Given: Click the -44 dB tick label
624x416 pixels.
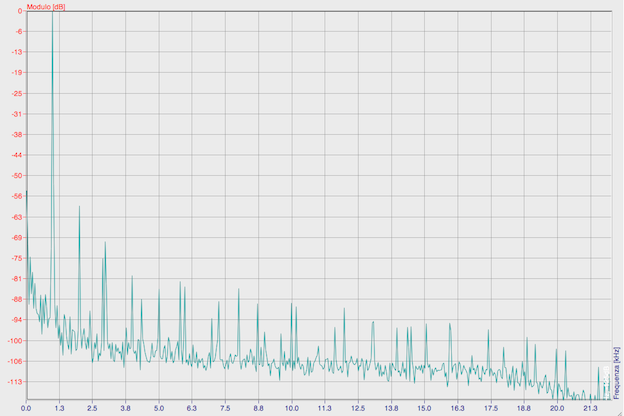Looking at the screenshot, I should 17,155.
